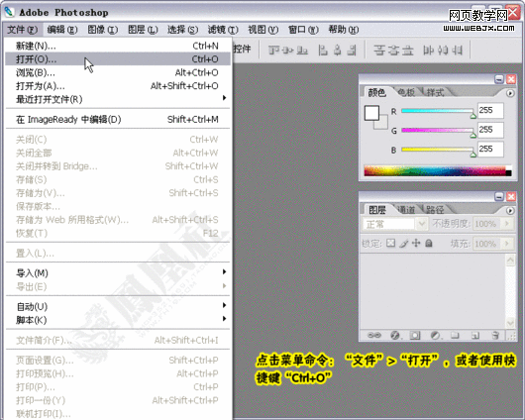Screen dimensions: 525x420
Task: Click the align top edges icon
Action: point(273,51)
